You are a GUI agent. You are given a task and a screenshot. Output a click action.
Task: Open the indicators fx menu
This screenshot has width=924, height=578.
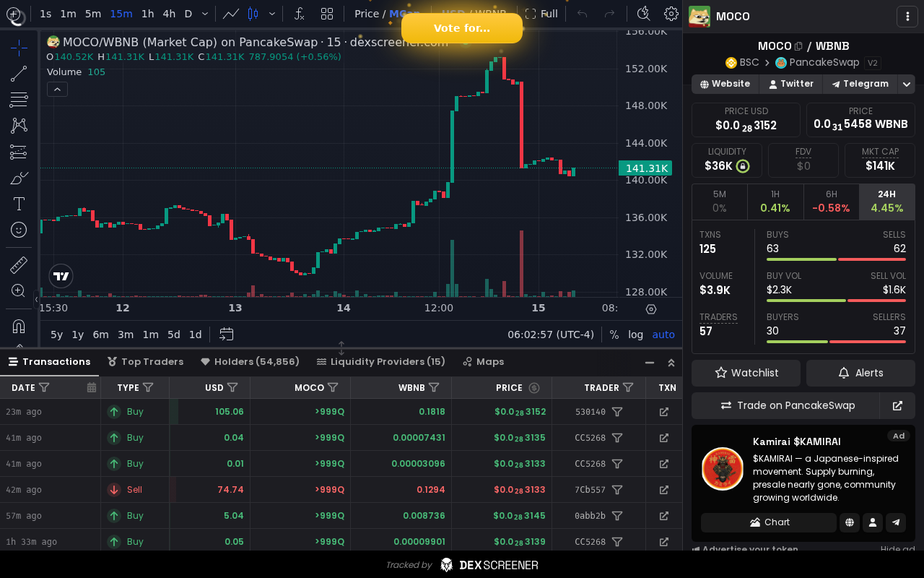(x=300, y=14)
